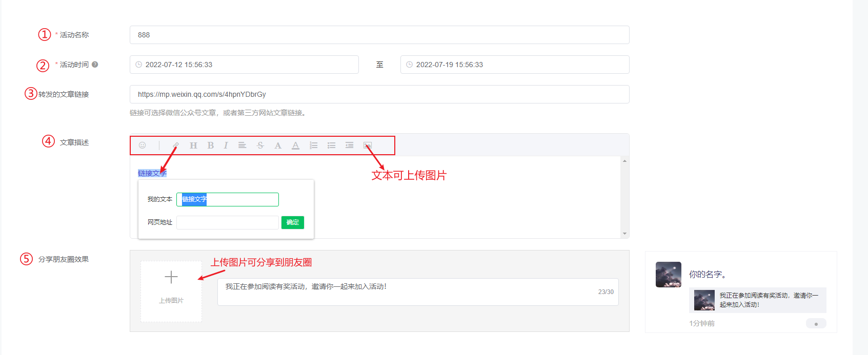This screenshot has width=868, height=355.
Task: Insert a bulleted list
Action: (332, 145)
